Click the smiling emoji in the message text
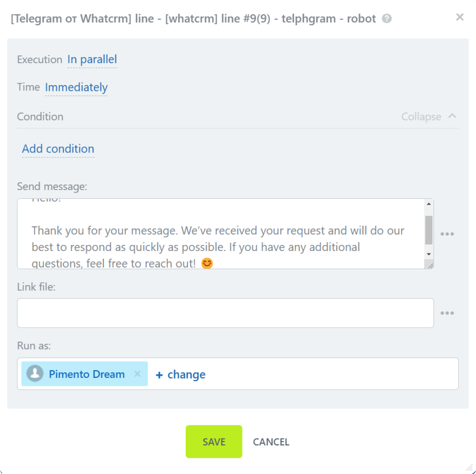The image size is (476, 474). click(207, 263)
